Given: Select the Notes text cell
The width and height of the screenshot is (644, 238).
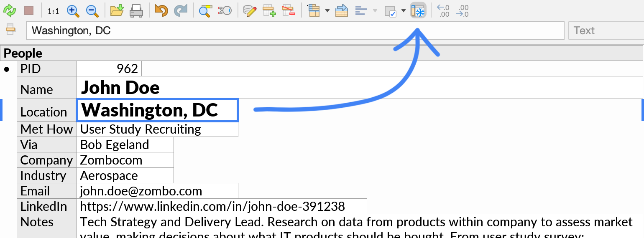Looking at the screenshot, I should tap(360, 226).
